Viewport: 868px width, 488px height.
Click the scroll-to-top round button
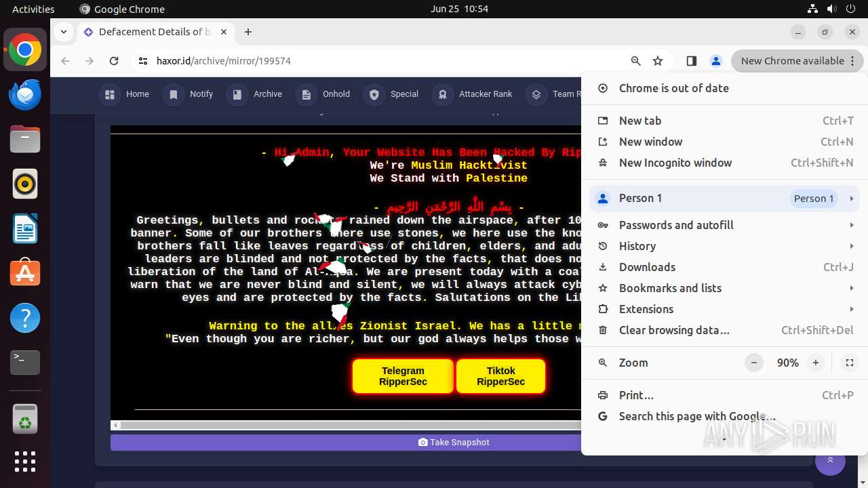[x=830, y=460]
